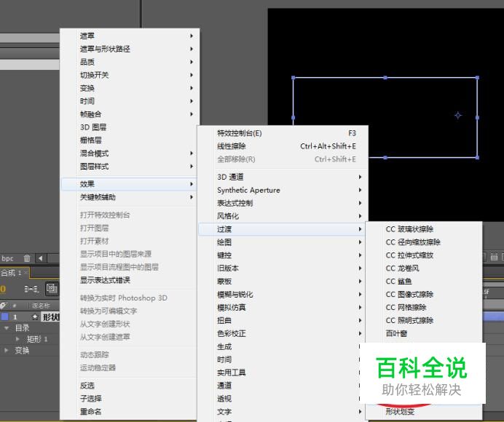Open the 色彩校正 submenu

click(283, 334)
